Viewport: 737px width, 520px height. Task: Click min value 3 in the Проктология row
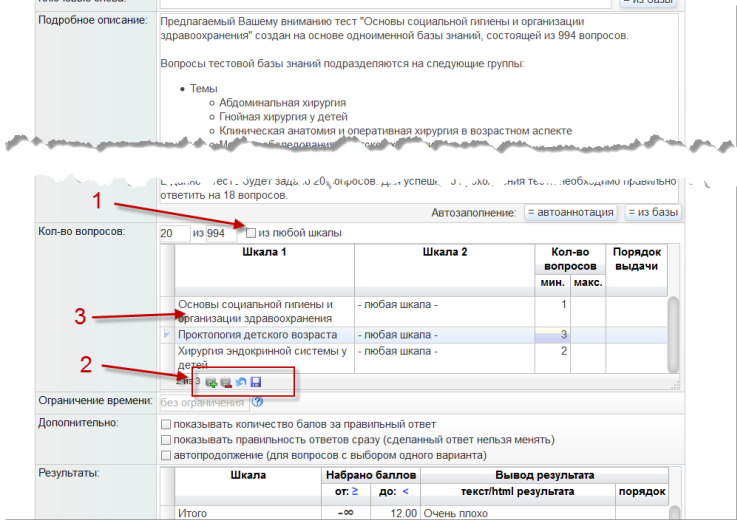point(552,335)
